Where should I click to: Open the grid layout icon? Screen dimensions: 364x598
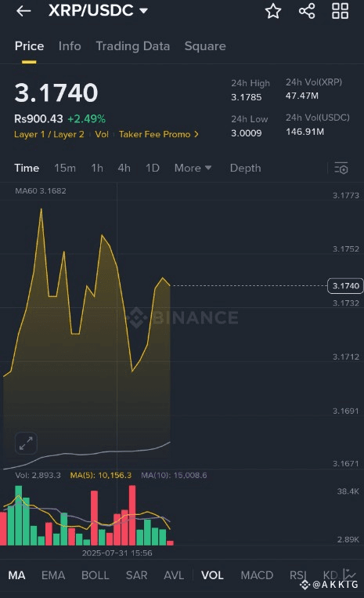(x=340, y=11)
